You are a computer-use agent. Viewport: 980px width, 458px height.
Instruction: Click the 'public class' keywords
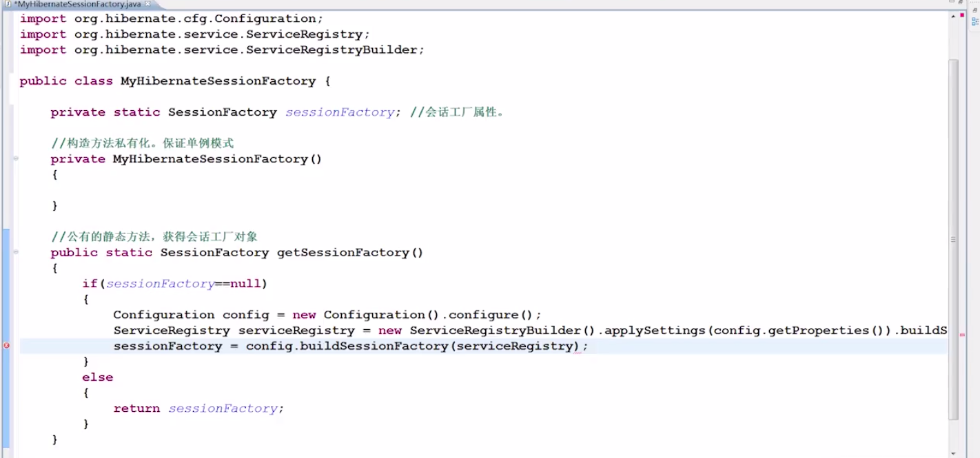[x=66, y=81]
